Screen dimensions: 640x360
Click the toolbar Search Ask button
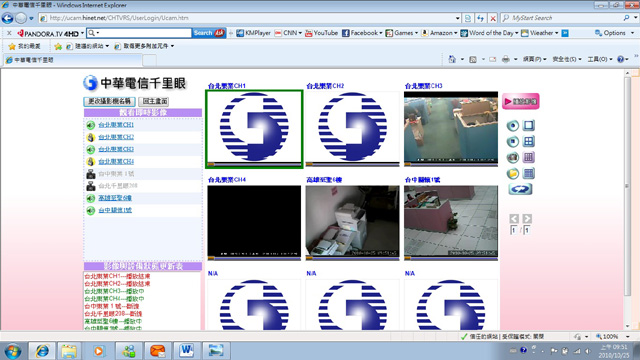coord(209,33)
